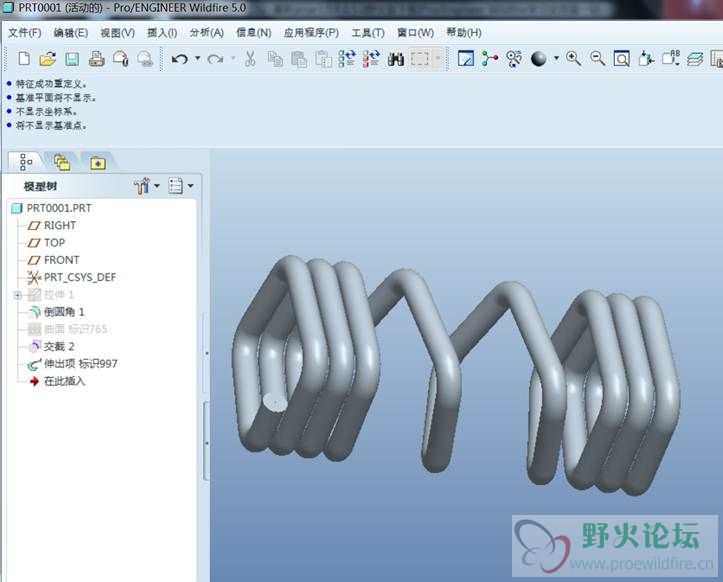The image size is (723, 582).
Task: Open the Edit menu (编辑)
Action: (x=71, y=33)
